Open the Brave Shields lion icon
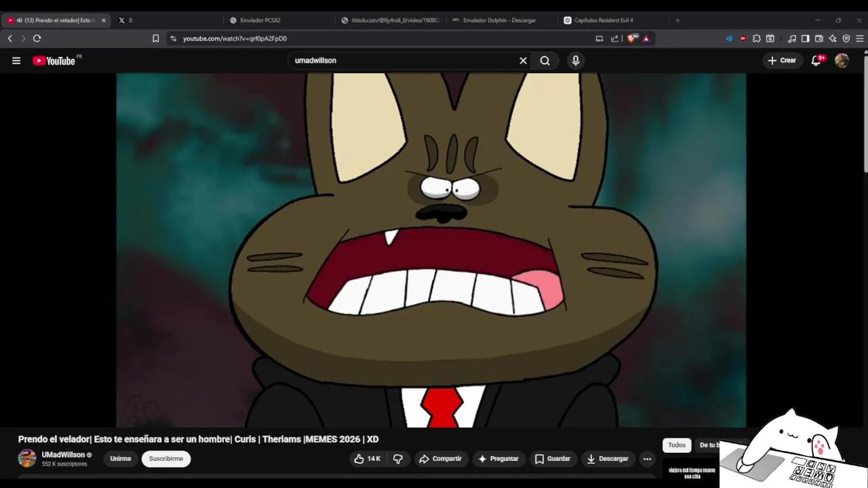868x488 pixels. pyautogui.click(x=632, y=39)
